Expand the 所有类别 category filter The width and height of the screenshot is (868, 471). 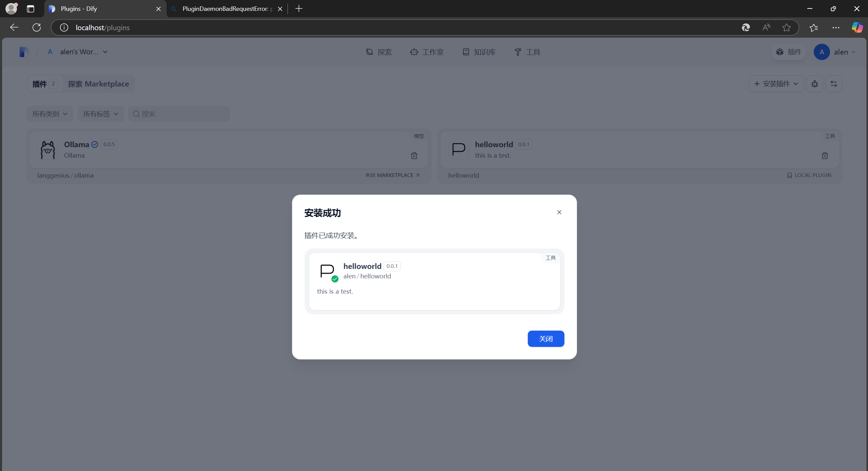pyautogui.click(x=50, y=114)
